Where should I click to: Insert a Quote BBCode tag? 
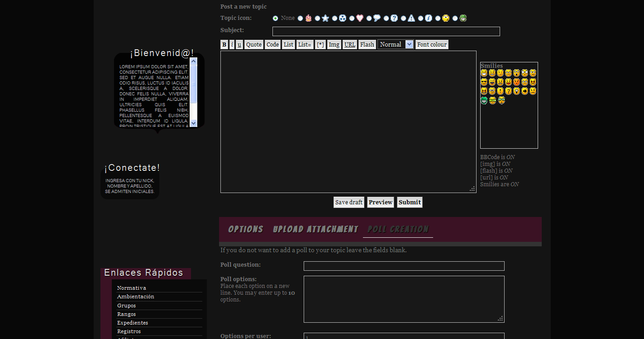tap(254, 44)
